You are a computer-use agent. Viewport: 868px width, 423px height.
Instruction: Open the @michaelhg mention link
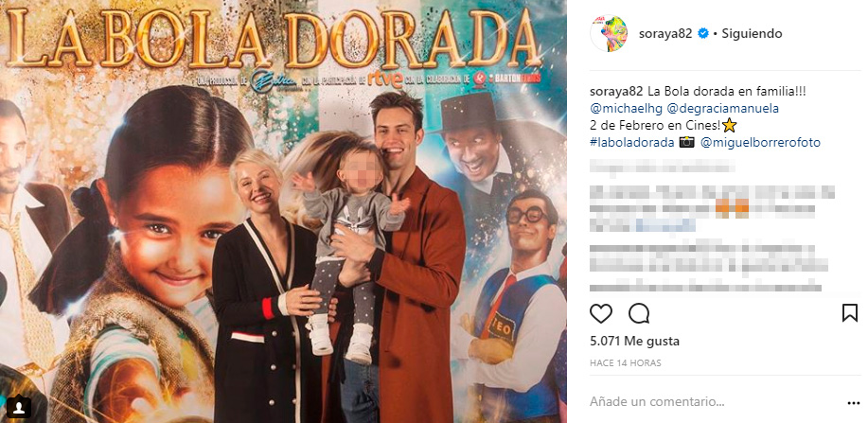click(x=625, y=109)
